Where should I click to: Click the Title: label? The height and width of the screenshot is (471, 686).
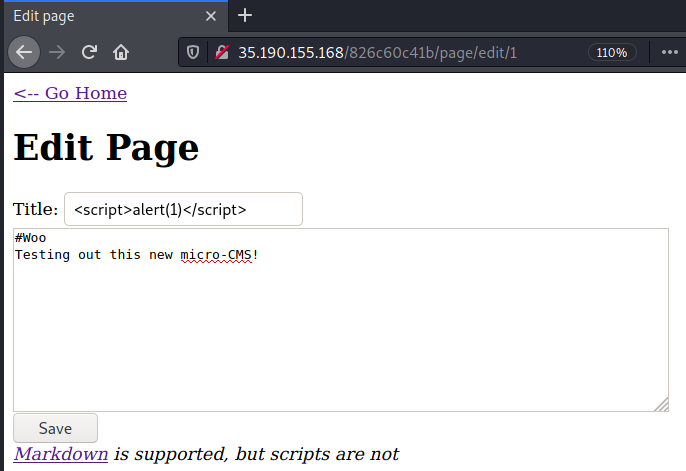coord(35,209)
